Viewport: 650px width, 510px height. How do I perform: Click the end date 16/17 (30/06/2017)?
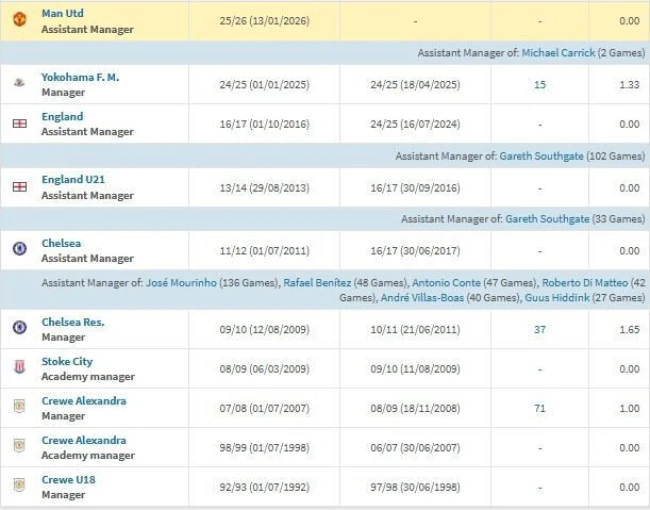click(415, 251)
